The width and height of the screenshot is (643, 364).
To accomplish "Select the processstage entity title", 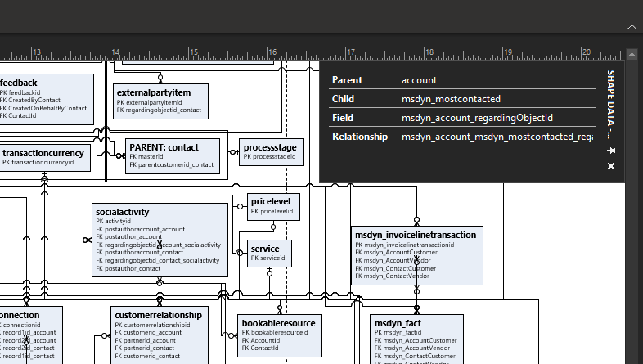I will (x=270, y=147).
